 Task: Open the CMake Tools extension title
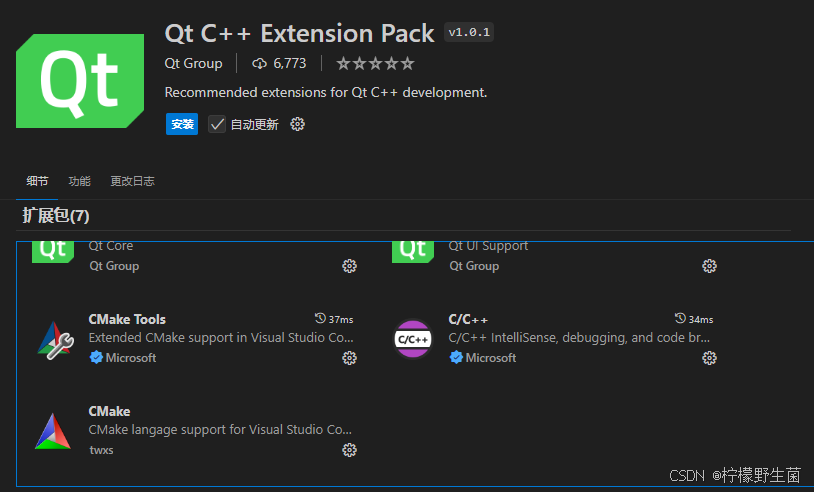(127, 319)
